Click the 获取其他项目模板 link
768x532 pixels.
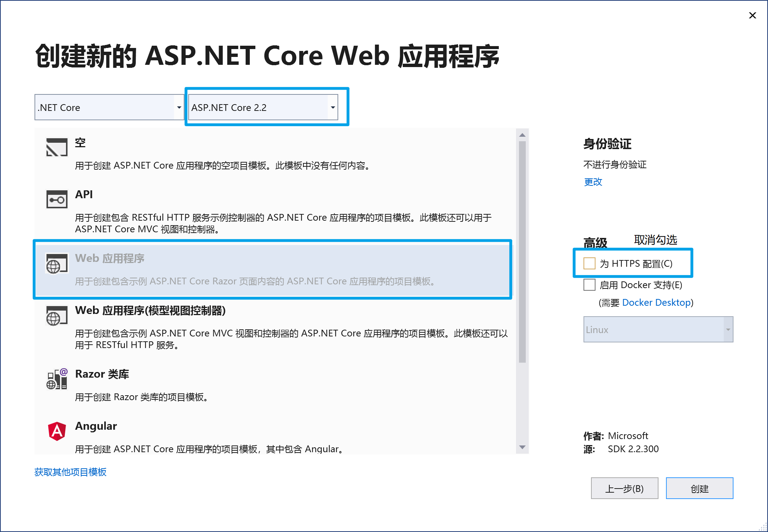coord(70,472)
